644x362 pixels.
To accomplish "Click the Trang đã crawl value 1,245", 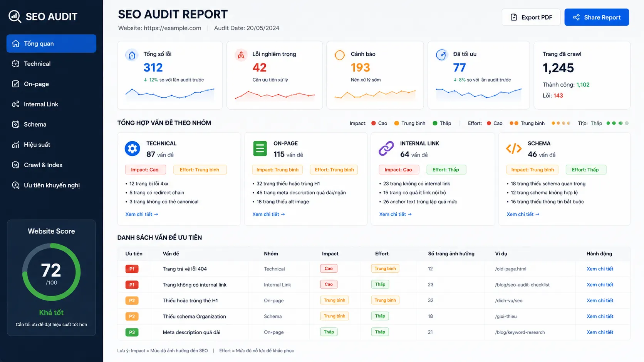I will tap(558, 68).
